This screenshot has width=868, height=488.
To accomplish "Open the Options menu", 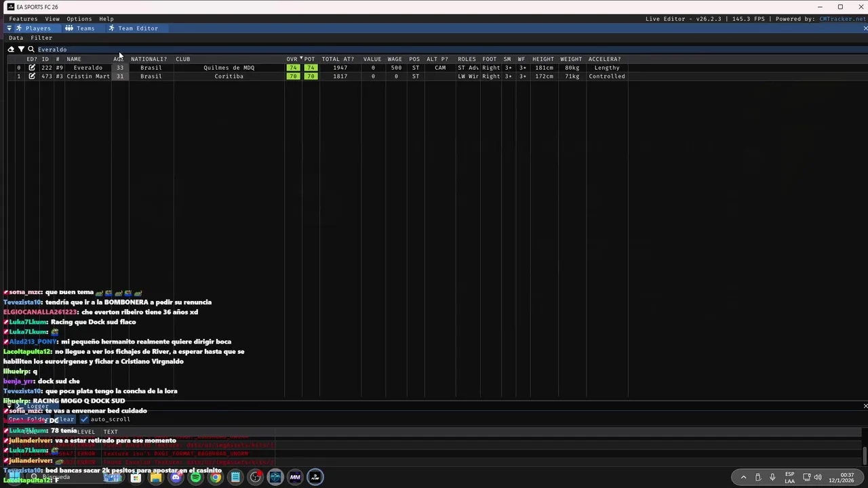I will pyautogui.click(x=79, y=19).
